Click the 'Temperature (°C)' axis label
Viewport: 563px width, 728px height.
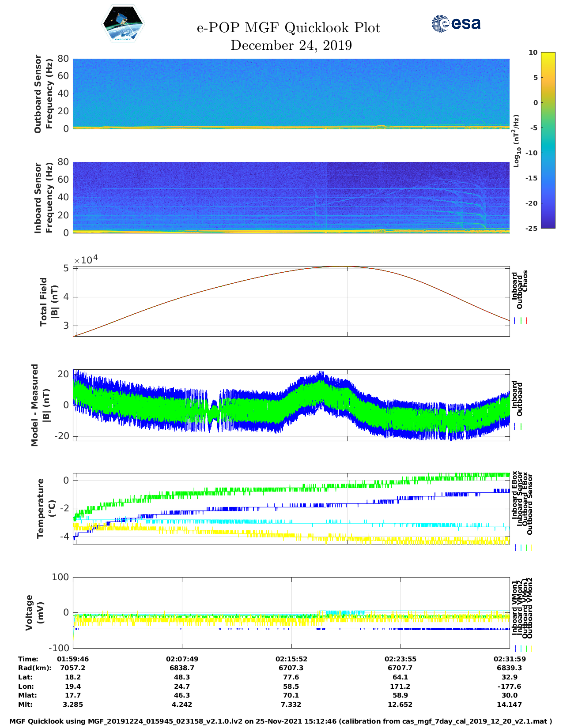click(46, 508)
